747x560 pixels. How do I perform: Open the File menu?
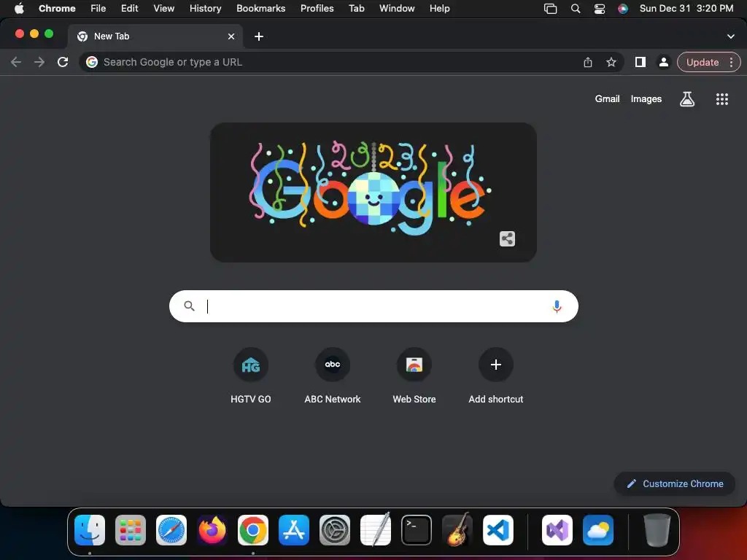point(98,9)
